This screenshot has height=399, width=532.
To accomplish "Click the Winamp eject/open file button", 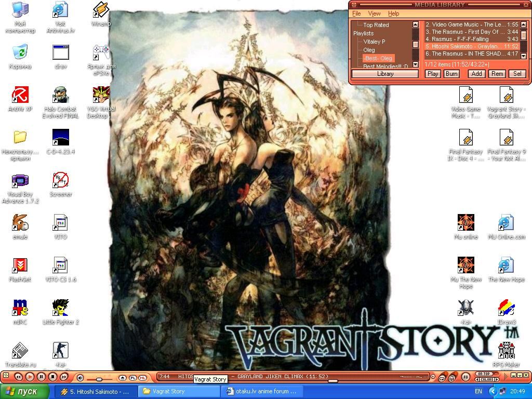I will tap(123, 378).
